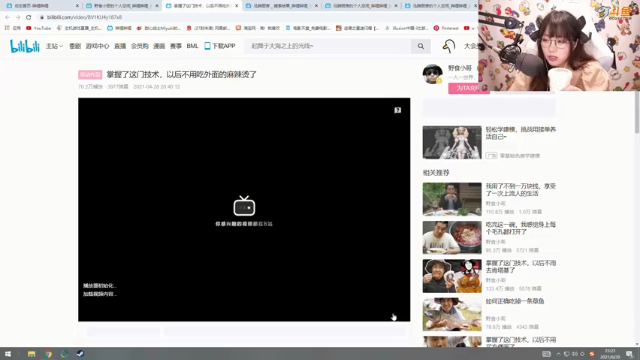Screen dimensions: 640x360
Task: Click the black video player area
Action: point(244,209)
